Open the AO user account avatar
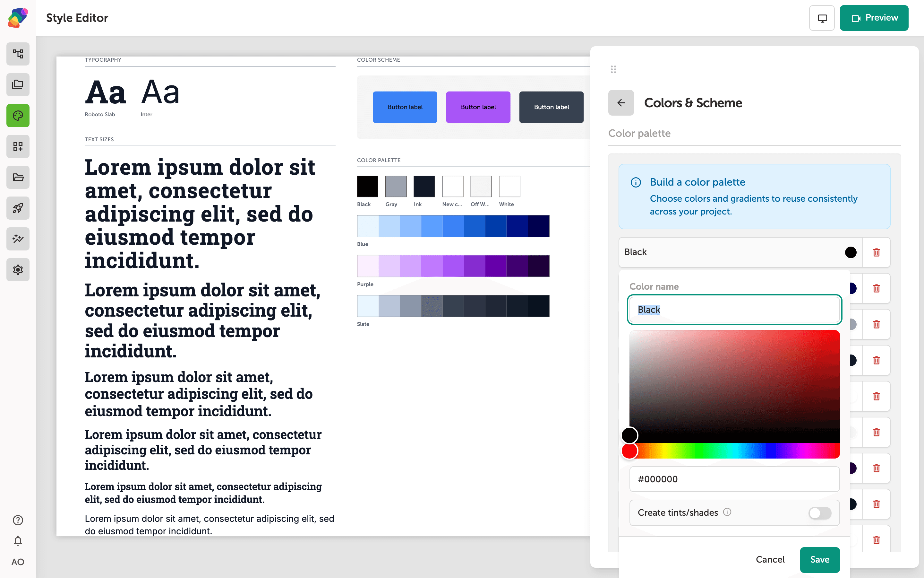The width and height of the screenshot is (924, 578). (18, 562)
